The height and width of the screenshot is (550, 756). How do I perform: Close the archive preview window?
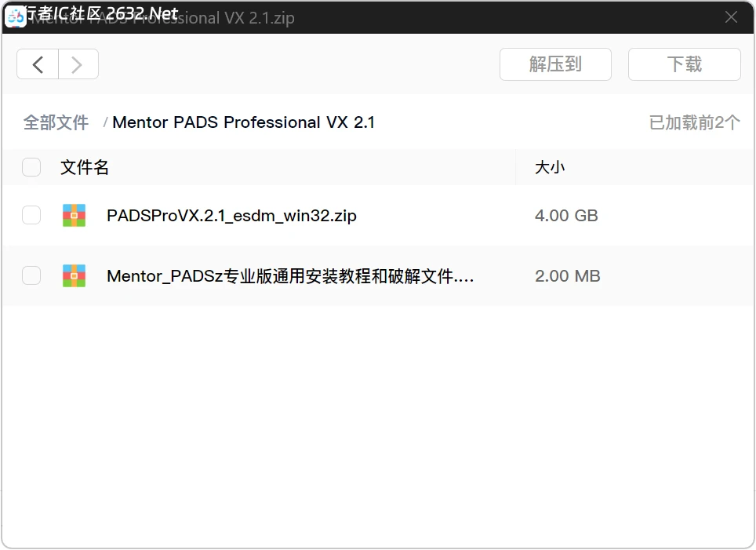[x=731, y=16]
